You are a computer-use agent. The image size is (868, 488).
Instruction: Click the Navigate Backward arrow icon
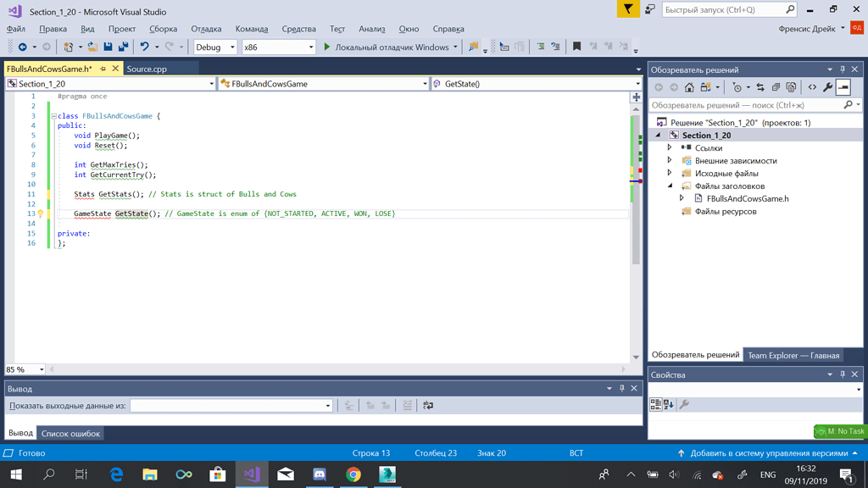click(x=24, y=47)
